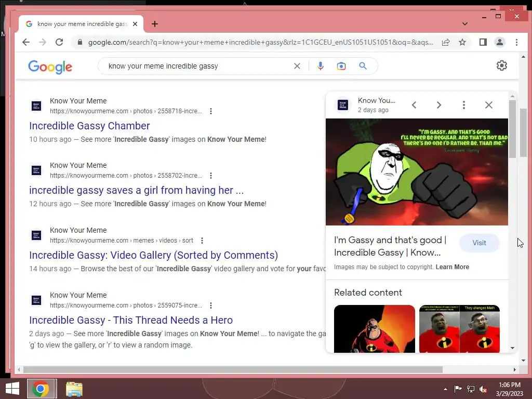Image resolution: width=532 pixels, height=399 pixels.
Task: Open Chrome profile menu
Action: 499,42
